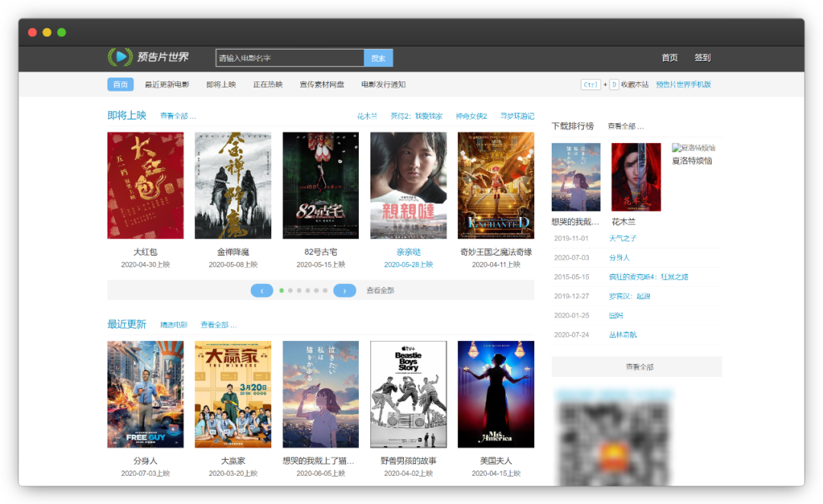Open 罗宾汉: 起源 ranking link
This screenshot has width=823, height=504.
(630, 296)
